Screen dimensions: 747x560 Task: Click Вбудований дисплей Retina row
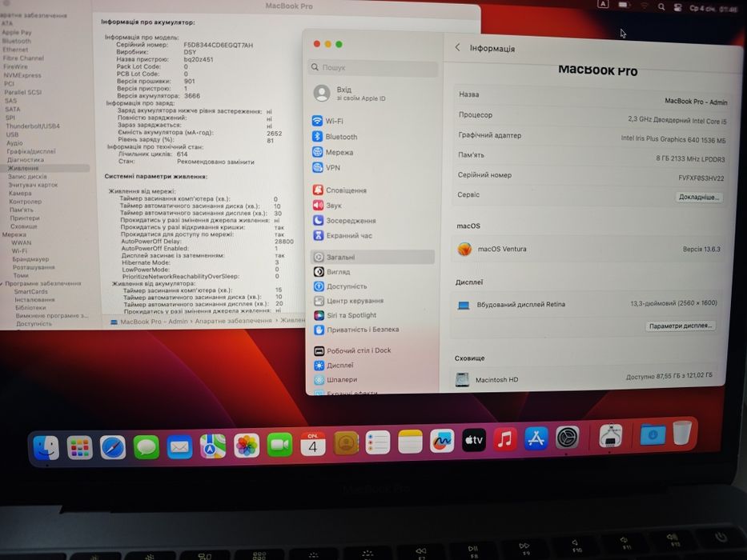coord(587,304)
